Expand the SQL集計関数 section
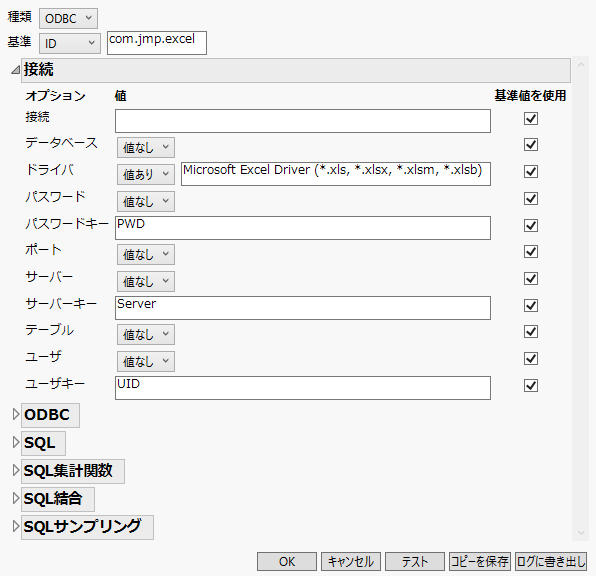This screenshot has width=596, height=576. coord(16,470)
